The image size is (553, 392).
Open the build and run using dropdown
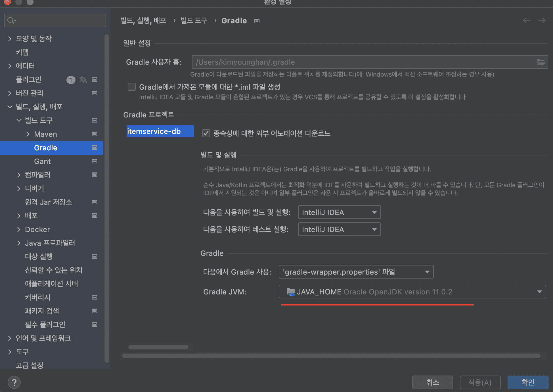click(x=339, y=212)
